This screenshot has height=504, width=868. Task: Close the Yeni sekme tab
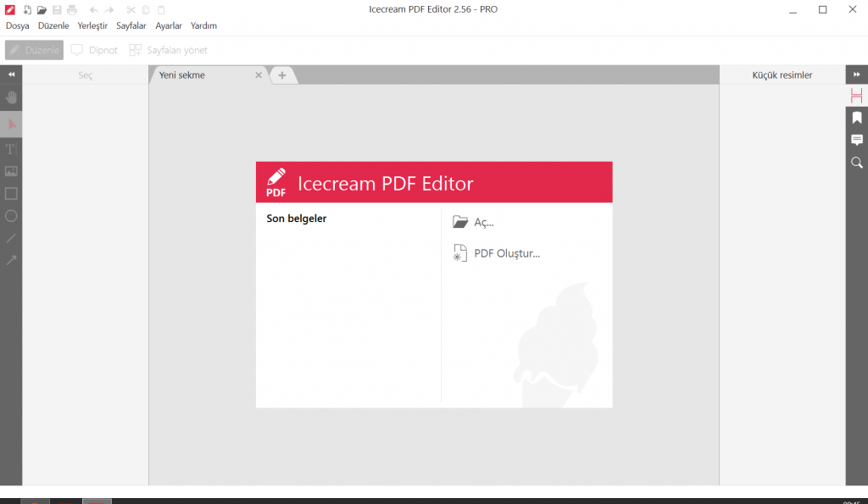click(259, 75)
